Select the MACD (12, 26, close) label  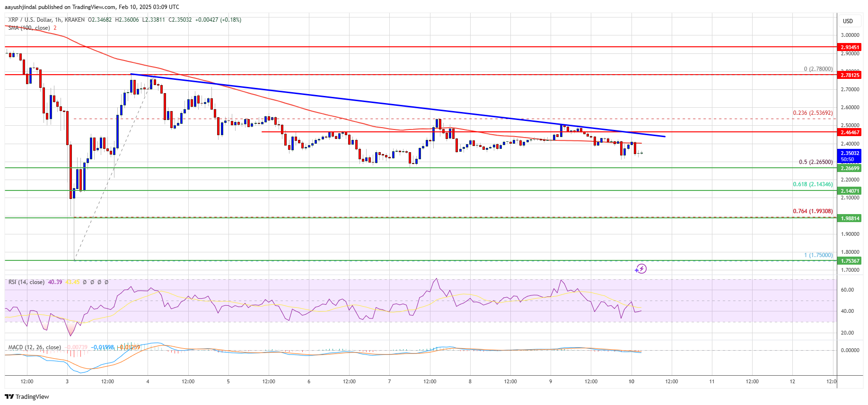(35, 347)
